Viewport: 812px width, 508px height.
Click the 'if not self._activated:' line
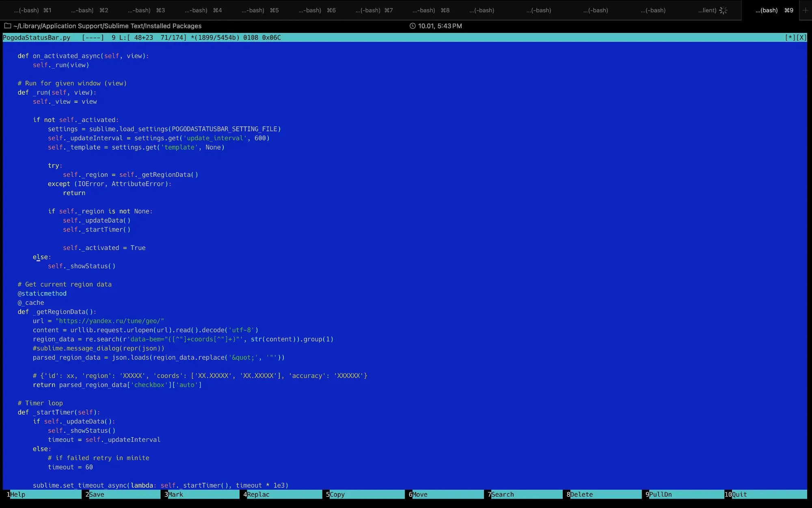[x=76, y=120]
